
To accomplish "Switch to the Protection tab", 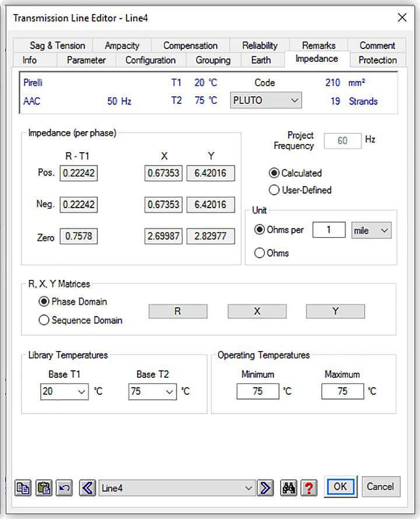I will tap(377, 60).
